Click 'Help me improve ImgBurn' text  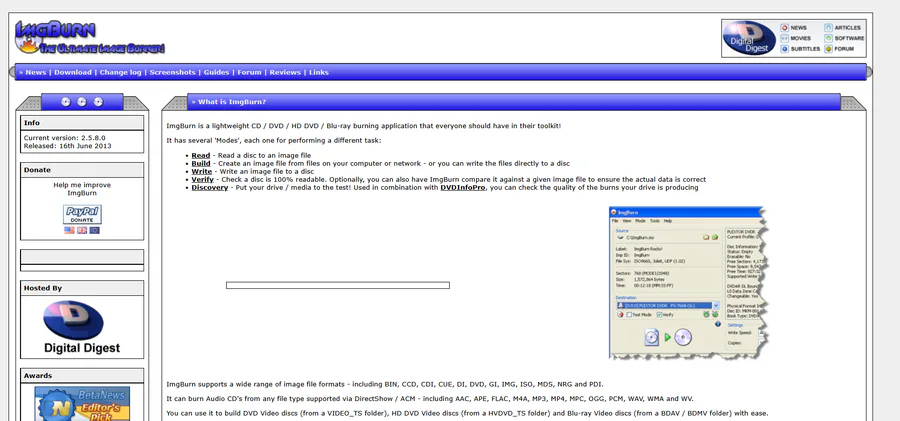point(82,189)
